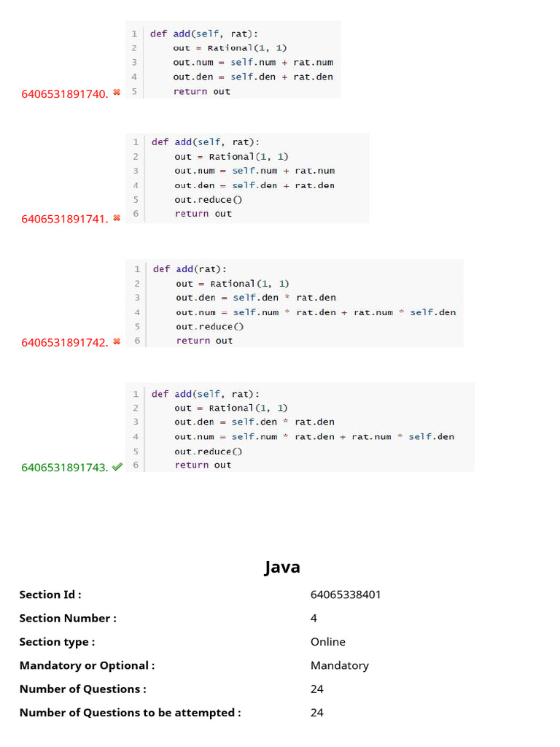Click the fourth code block with the correct add method

[300, 427]
